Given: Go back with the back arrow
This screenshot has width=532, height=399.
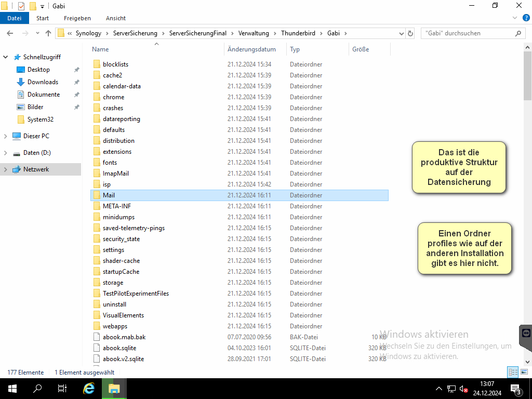Looking at the screenshot, I should click(10, 33).
